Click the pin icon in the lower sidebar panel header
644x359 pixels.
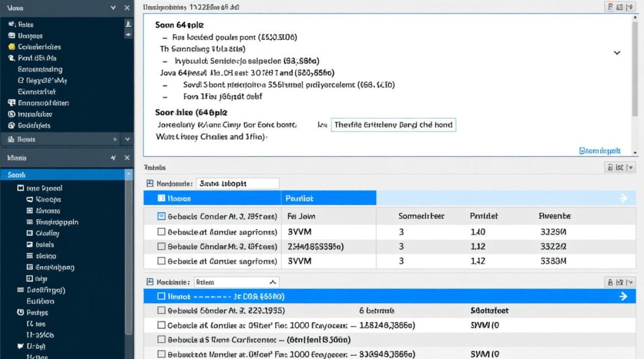(x=113, y=157)
